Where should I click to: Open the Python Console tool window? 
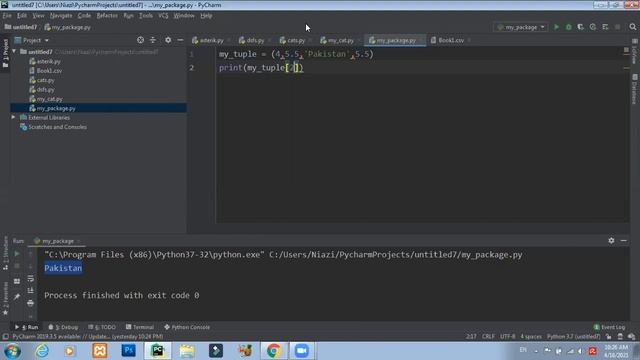click(187, 327)
